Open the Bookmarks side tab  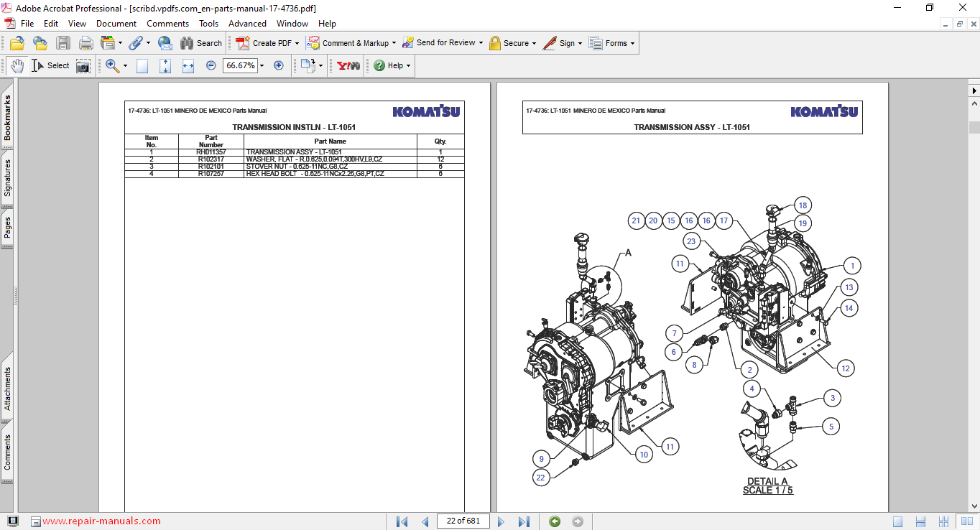7,118
